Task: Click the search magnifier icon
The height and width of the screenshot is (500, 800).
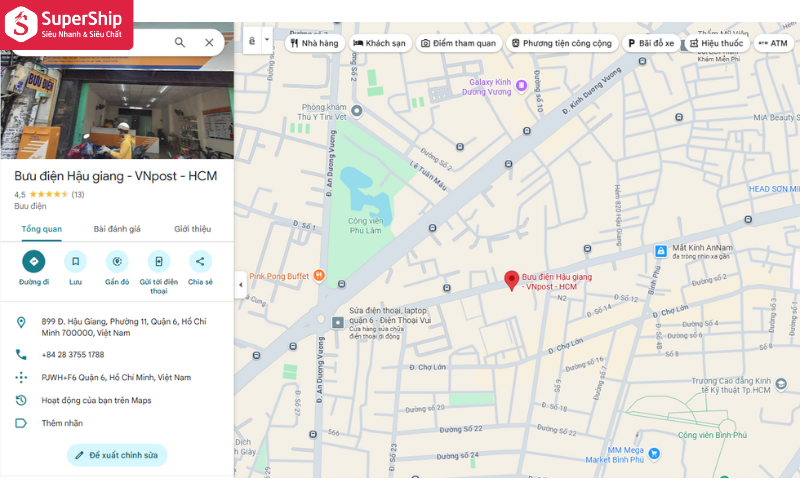Action: pyautogui.click(x=180, y=42)
